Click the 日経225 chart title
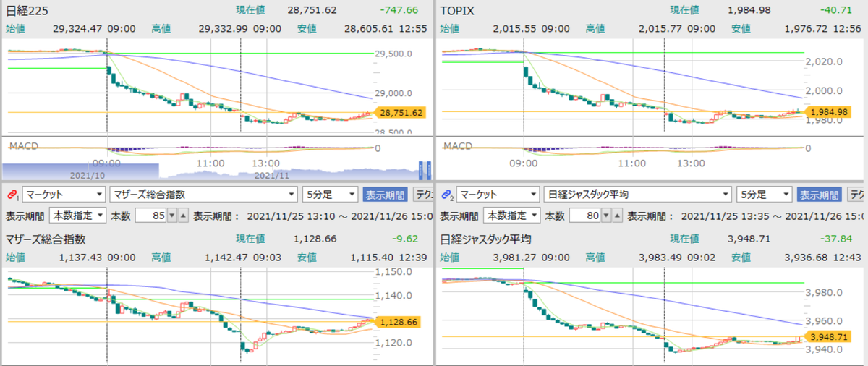The width and height of the screenshot is (868, 366). [x=28, y=10]
